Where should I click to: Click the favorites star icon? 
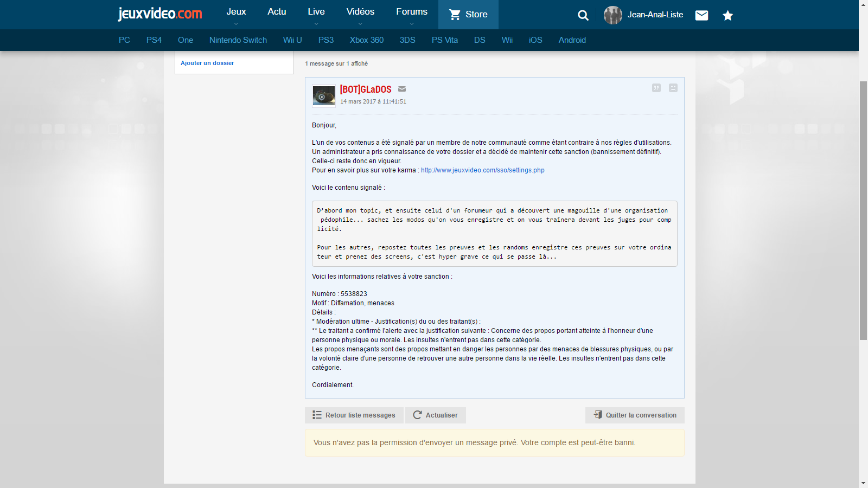727,16
